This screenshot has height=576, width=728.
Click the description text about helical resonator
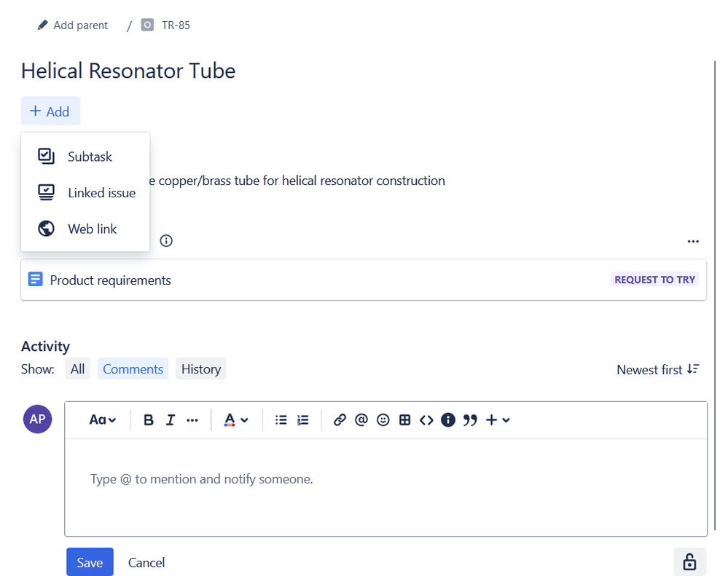297,181
